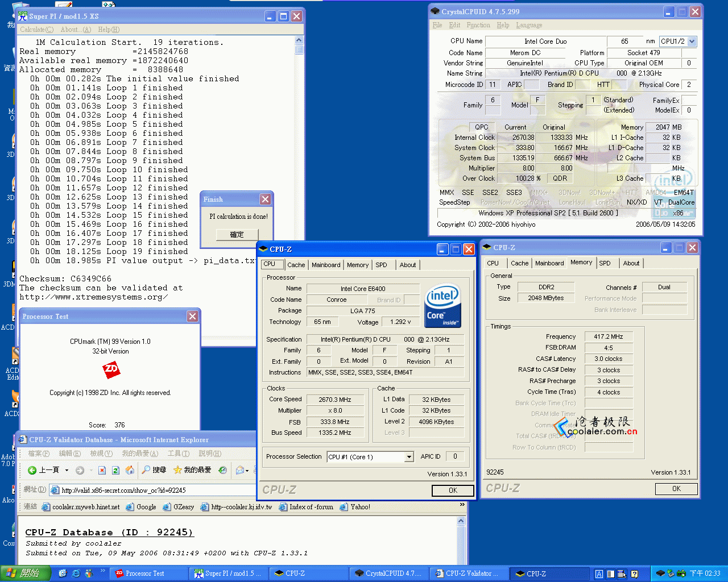Click OK in CPU-Z Memory window
728x582 pixels.
pos(676,489)
